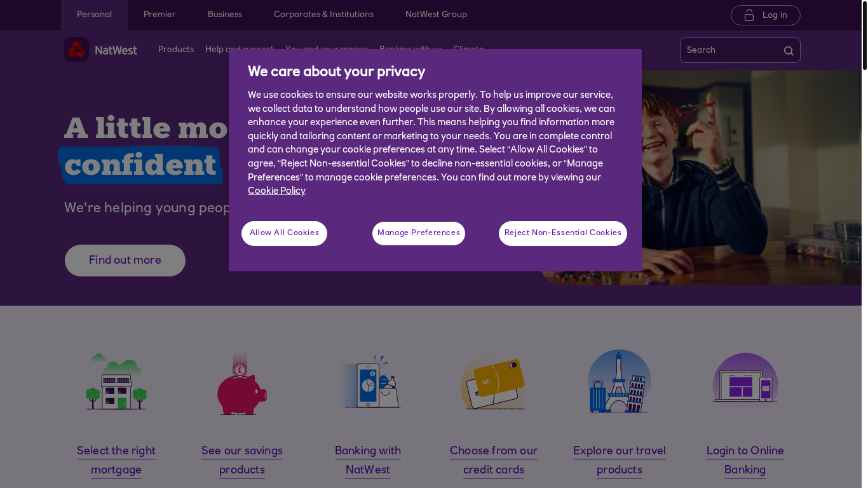
Task: Open the Products menu
Action: (176, 50)
